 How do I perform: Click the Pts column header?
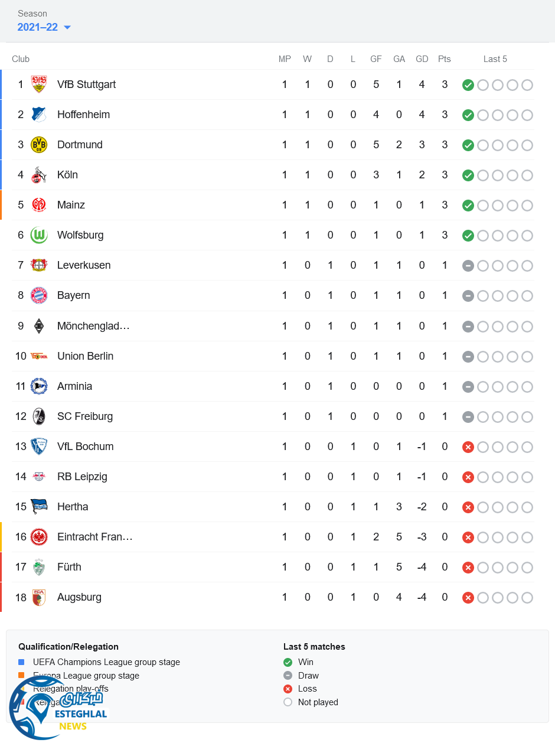click(x=445, y=59)
